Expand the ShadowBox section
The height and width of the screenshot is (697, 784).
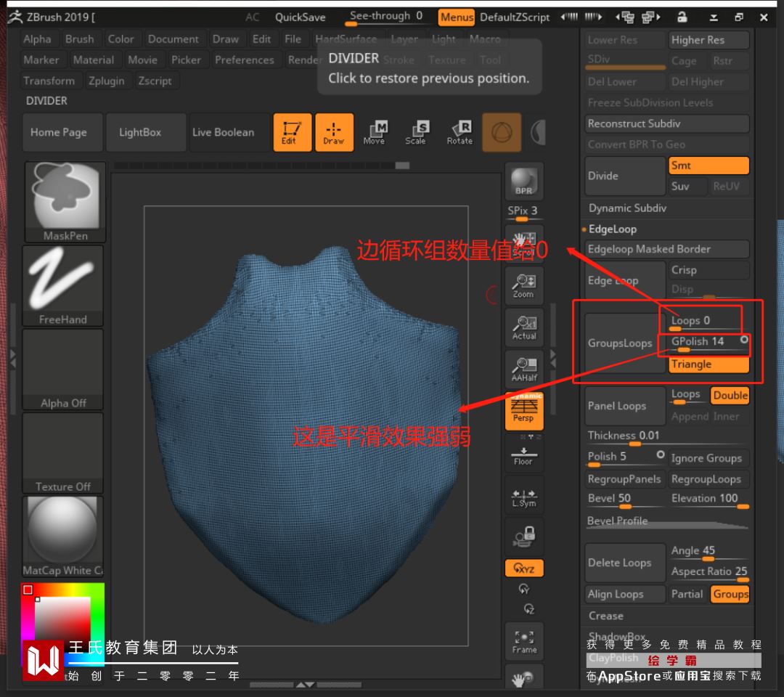click(616, 636)
